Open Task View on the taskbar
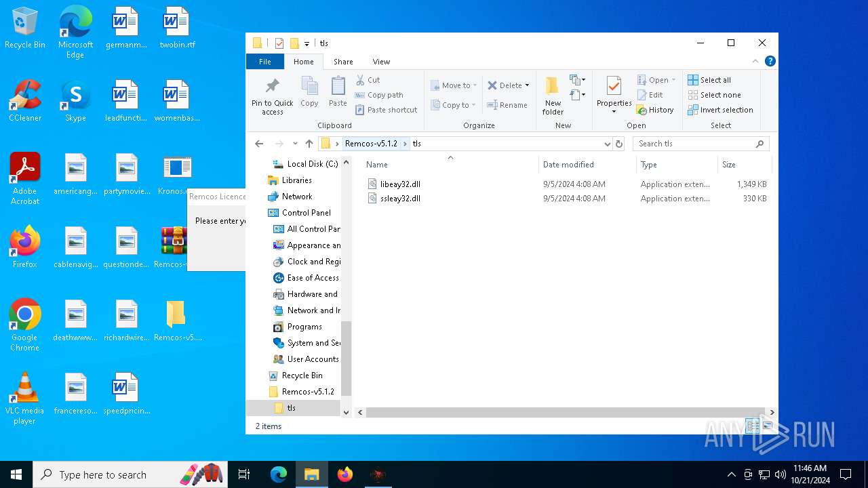 point(244,474)
